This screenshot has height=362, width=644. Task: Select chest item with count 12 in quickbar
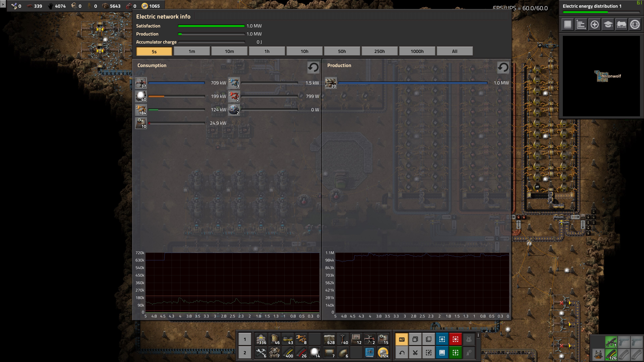tap(356, 339)
